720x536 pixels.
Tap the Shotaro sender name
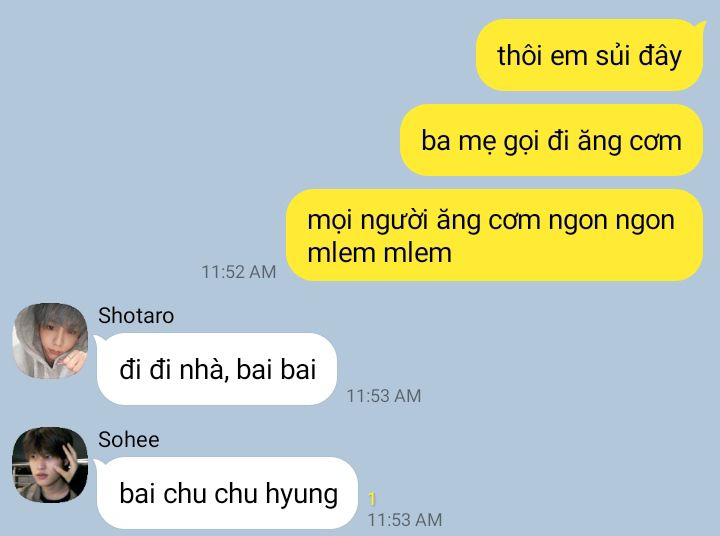[136, 316]
